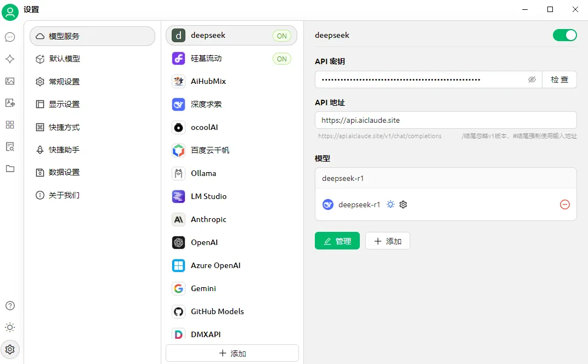Remove deepseek-r1 model with red minus icon
588x364 pixels.
pos(564,204)
